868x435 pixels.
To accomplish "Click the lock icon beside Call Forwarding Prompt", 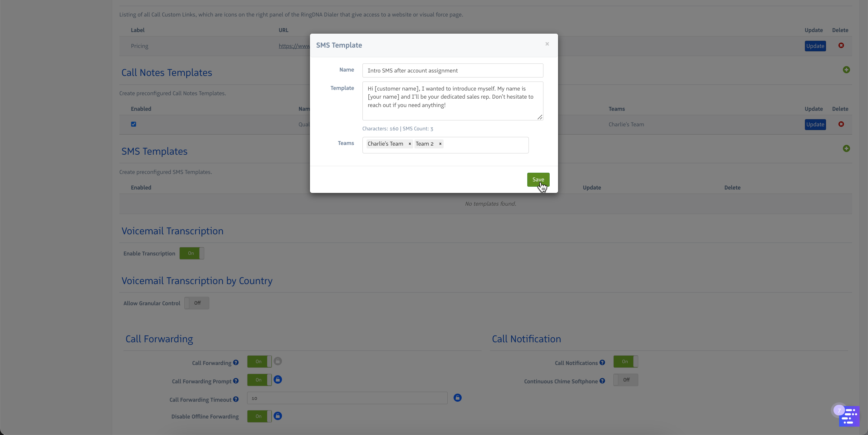I will click(278, 379).
